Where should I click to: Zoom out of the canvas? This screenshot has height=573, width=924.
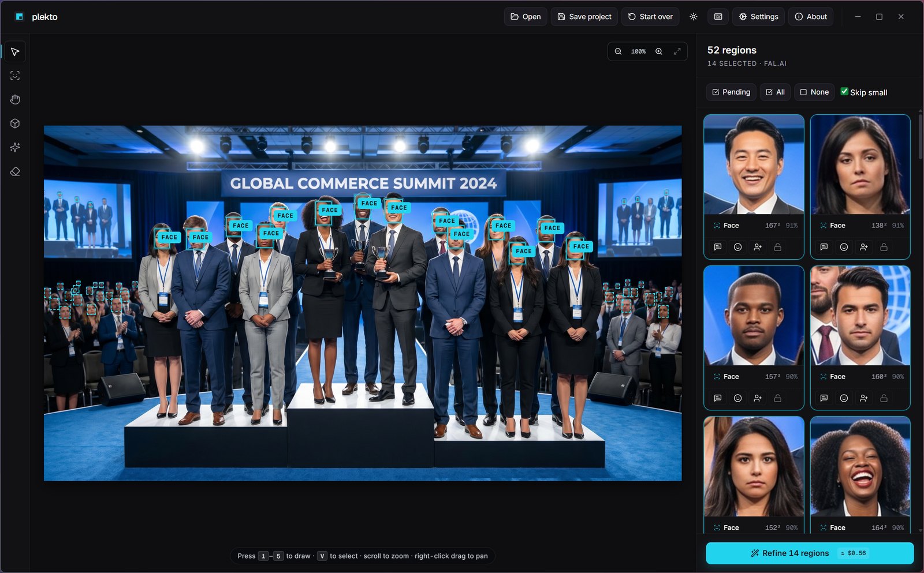[618, 51]
